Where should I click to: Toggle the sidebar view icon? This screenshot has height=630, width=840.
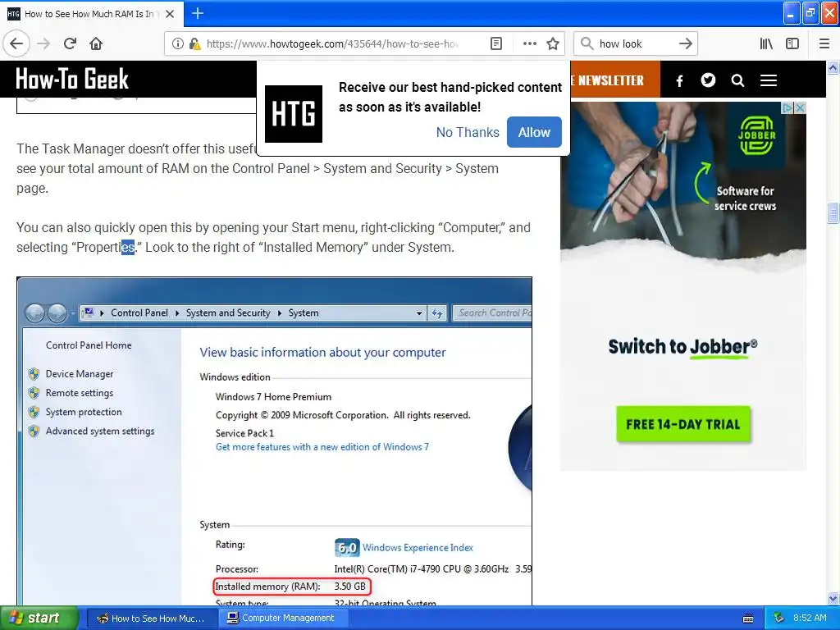[792, 43]
